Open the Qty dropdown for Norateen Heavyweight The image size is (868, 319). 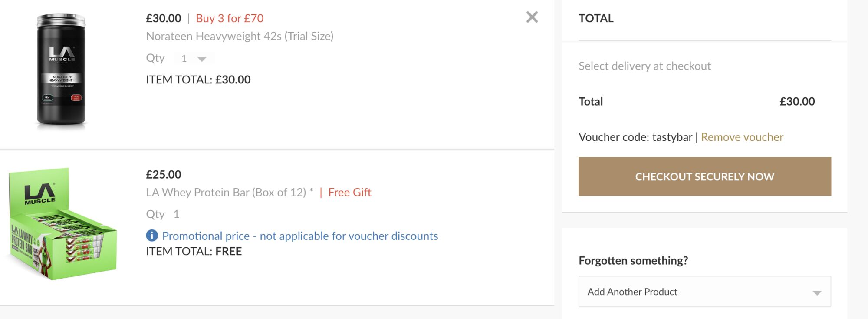(194, 58)
